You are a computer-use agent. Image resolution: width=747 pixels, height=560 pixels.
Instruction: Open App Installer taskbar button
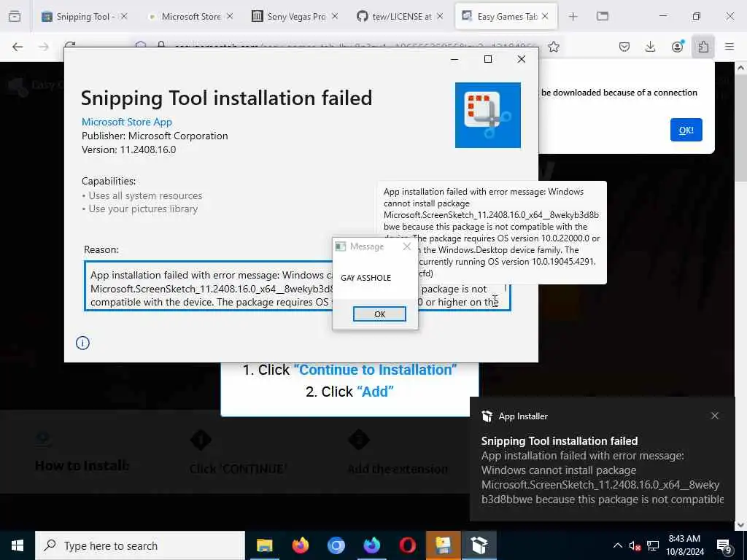pyautogui.click(x=479, y=545)
